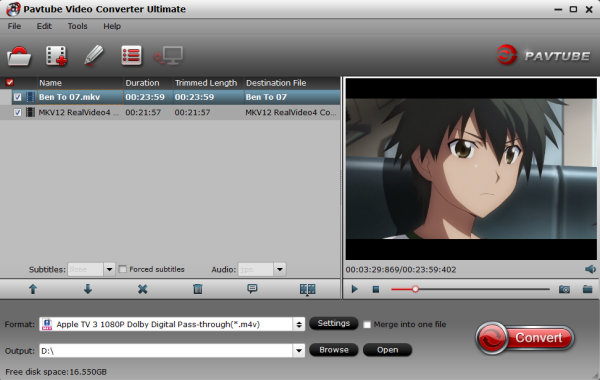Take a snapshot with camera icon

(564, 289)
